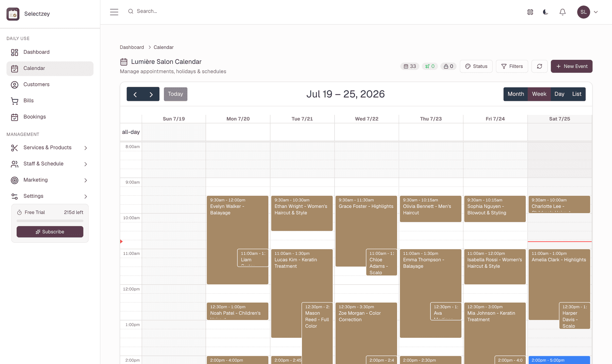Click the Services & Products scissors icon

click(15, 148)
